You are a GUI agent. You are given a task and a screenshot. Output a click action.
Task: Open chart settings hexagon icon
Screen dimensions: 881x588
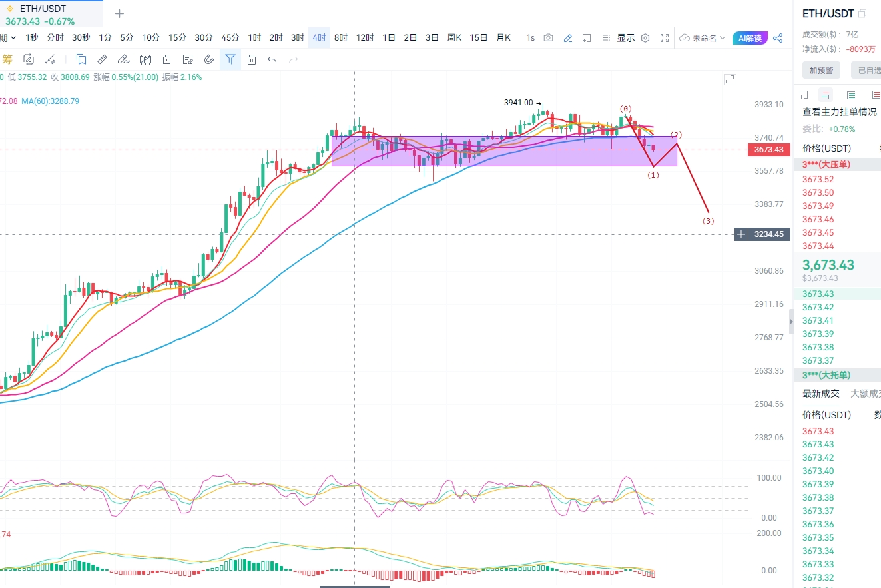645,38
